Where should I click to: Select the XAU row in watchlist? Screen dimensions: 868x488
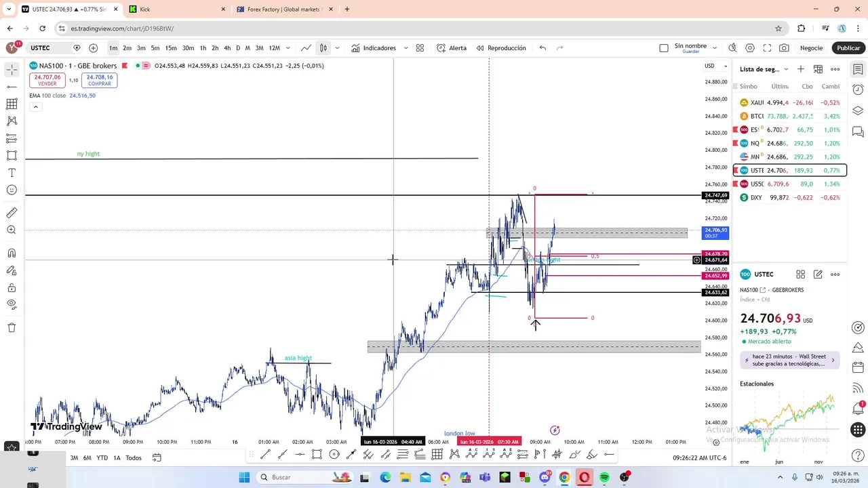(x=790, y=102)
